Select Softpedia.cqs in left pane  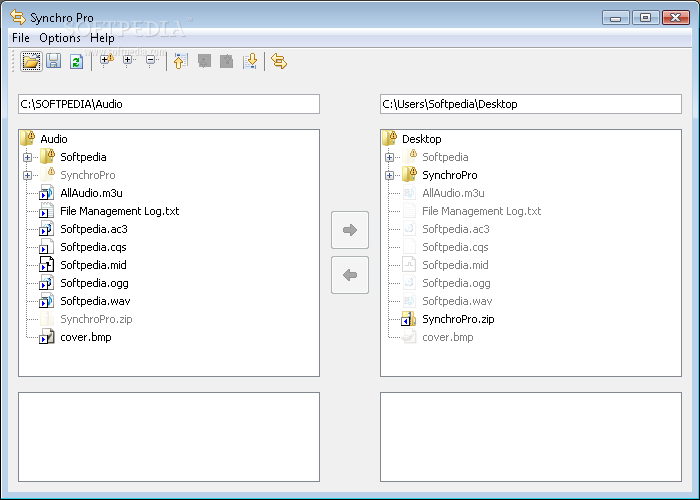pos(93,247)
